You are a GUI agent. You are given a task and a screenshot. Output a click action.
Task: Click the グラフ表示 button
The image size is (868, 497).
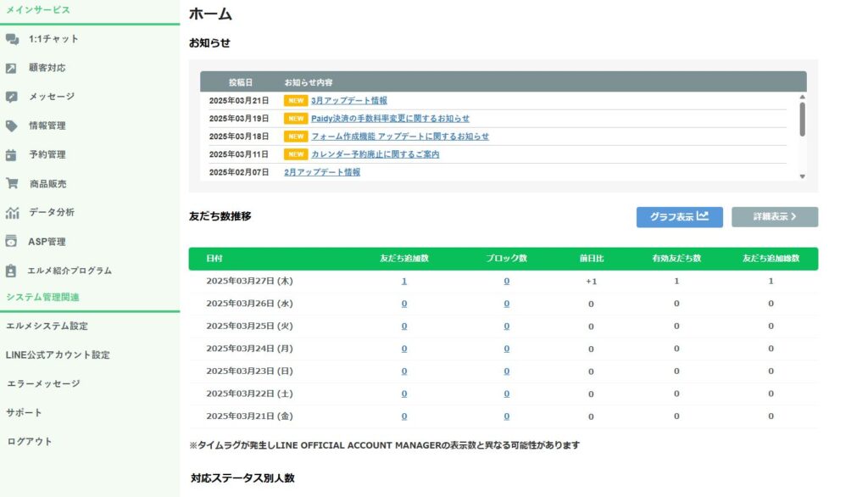tap(679, 216)
